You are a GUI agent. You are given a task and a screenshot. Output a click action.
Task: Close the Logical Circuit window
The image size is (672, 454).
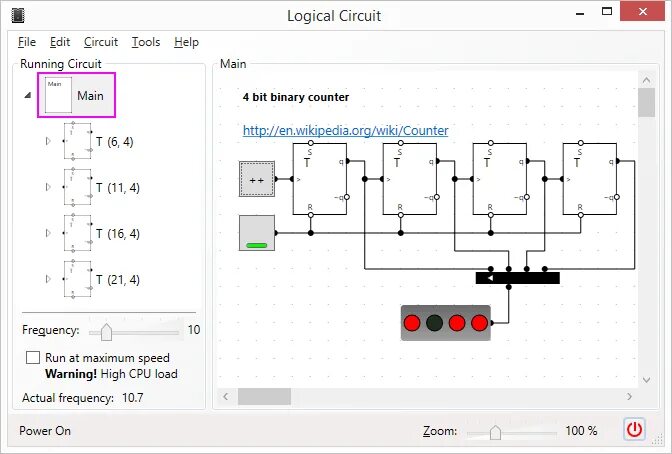[642, 12]
